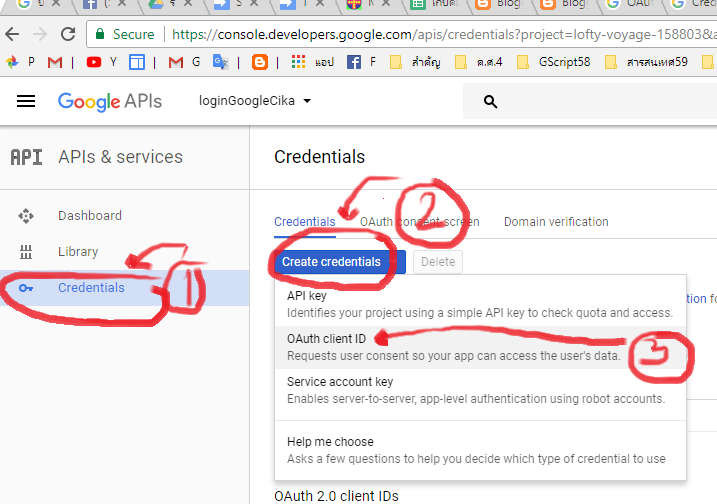
Task: Click the Credentials key icon in sidebar
Action: (26, 288)
